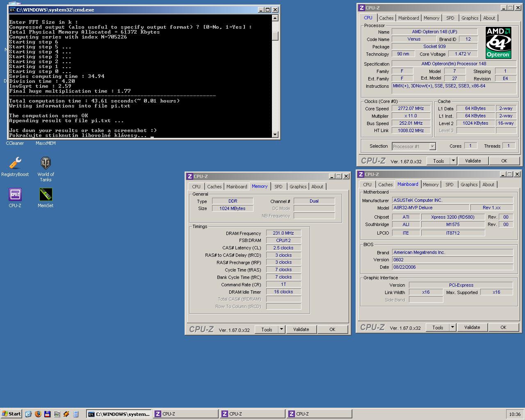This screenshot has width=525, height=420.
Task: Click the Core Speed value 2772.07 MHz
Action: click(411, 108)
